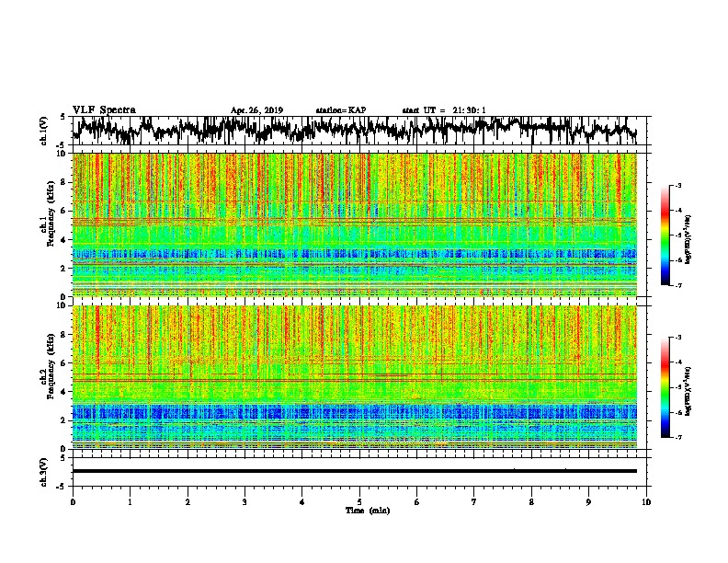The width and height of the screenshot is (728, 563).
Task: Click the -7 tick on ch.1 colorbar
Action: (677, 285)
